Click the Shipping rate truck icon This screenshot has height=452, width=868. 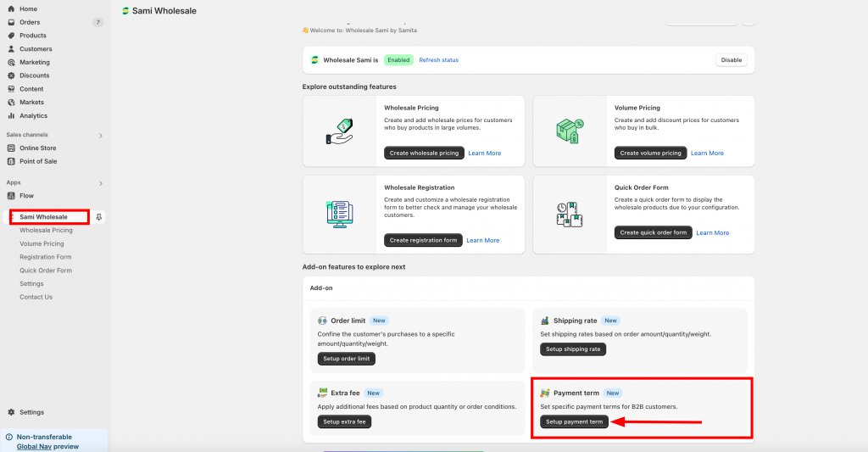pos(545,321)
